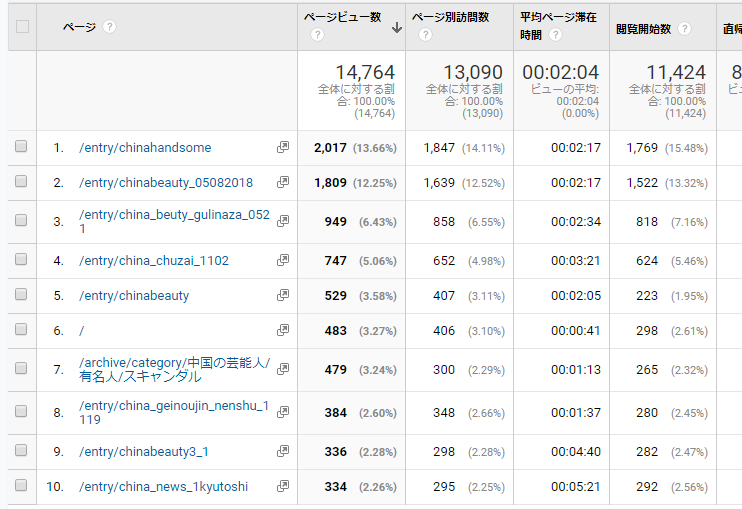Click the total pageviews value 14,764
The width and height of the screenshot is (742, 509).
point(365,72)
